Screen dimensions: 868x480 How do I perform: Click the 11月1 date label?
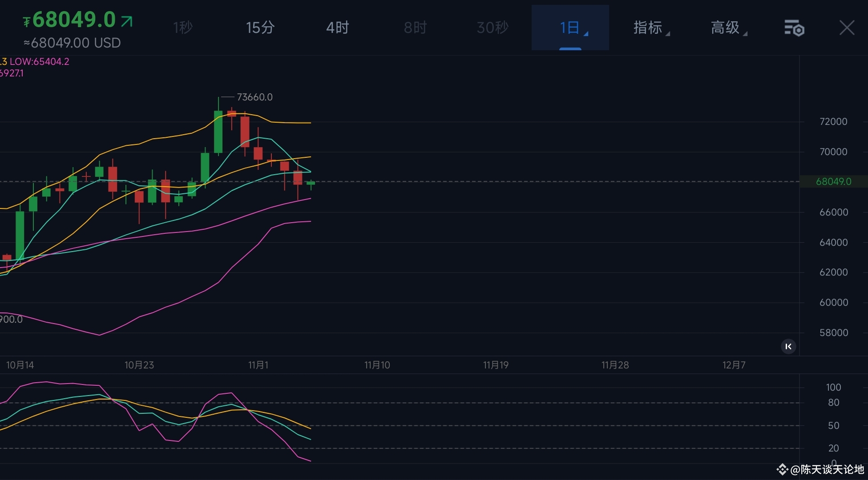point(258,365)
